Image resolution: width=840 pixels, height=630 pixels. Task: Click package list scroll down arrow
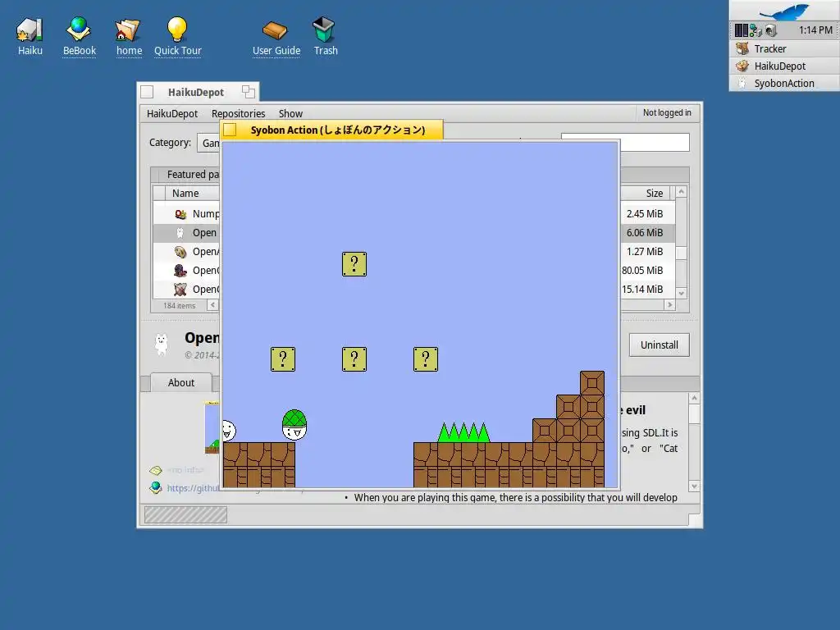682,293
